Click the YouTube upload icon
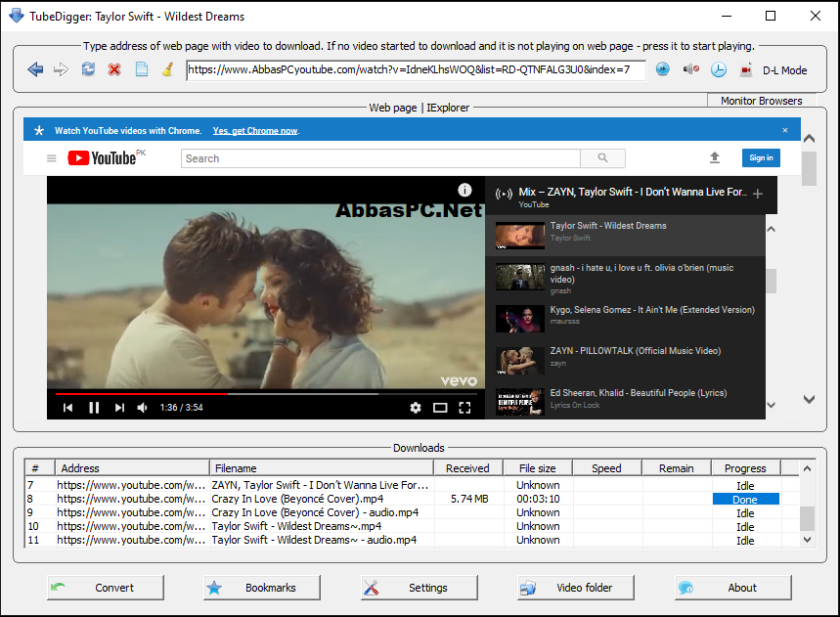 pos(715,157)
